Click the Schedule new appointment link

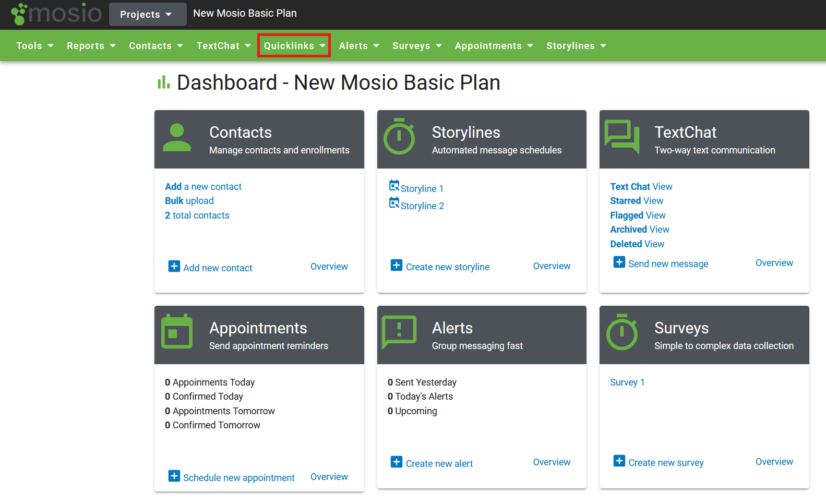(x=239, y=478)
